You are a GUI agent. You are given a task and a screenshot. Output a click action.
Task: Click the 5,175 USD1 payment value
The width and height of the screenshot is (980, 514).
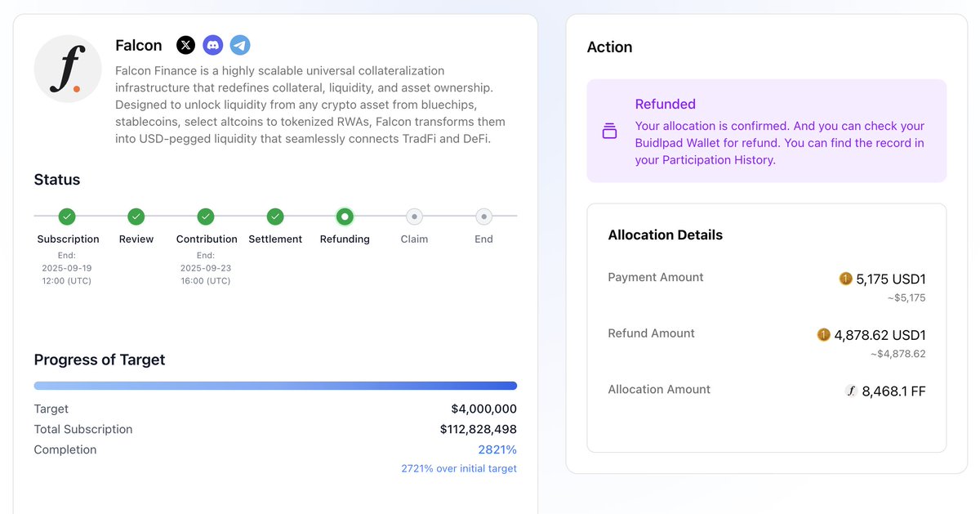(x=891, y=279)
